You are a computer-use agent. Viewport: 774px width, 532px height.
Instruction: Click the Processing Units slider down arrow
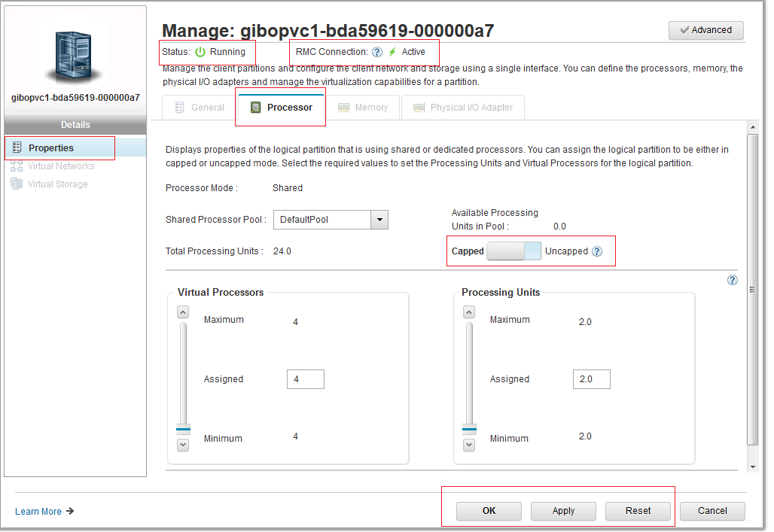469,445
